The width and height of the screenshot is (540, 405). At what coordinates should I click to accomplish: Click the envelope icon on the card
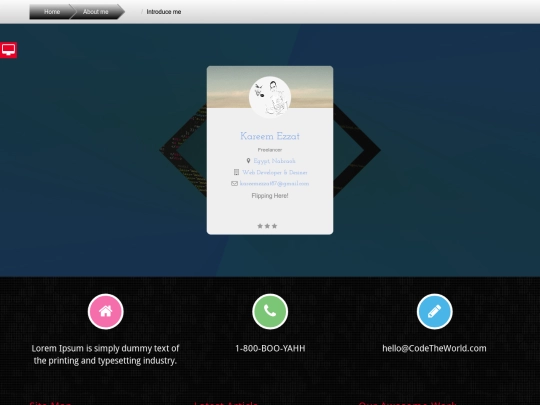(x=234, y=184)
